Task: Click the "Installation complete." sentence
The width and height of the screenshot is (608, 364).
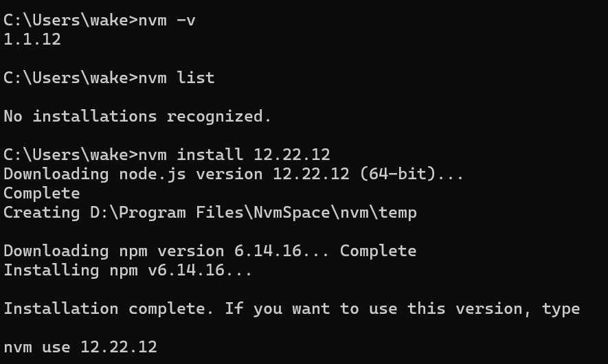Action: (109, 308)
